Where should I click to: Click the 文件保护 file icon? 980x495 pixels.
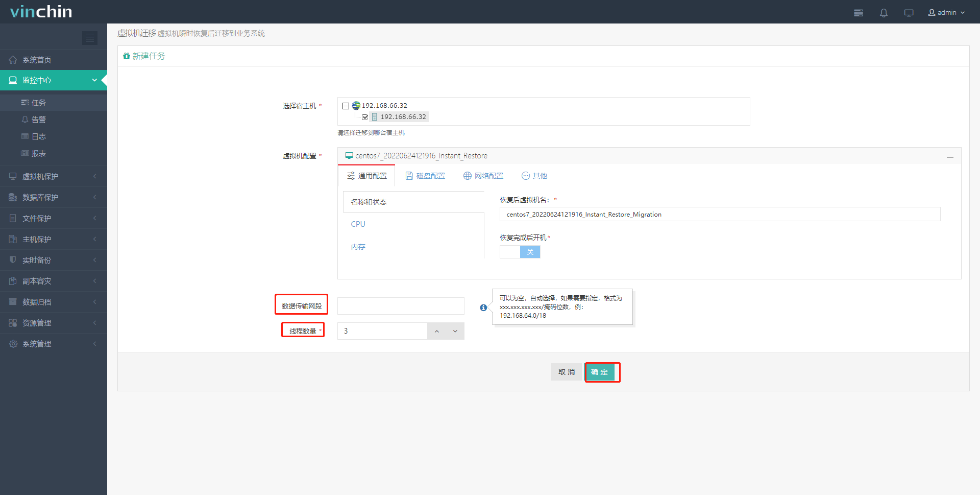click(x=13, y=218)
